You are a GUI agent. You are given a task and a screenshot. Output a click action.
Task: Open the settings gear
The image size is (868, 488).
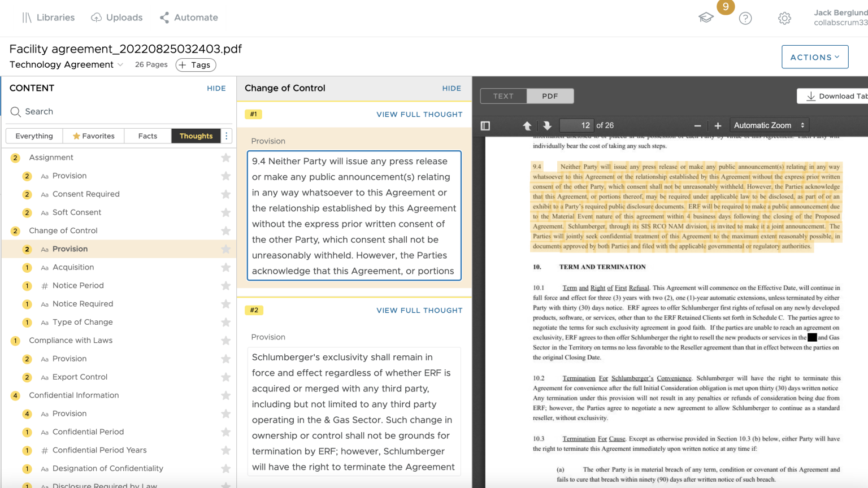tap(784, 18)
